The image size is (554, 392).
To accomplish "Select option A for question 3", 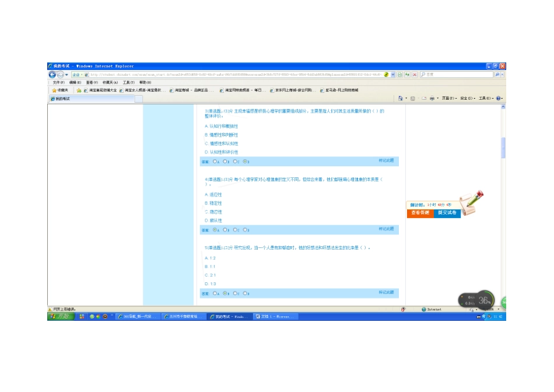I will [215, 162].
